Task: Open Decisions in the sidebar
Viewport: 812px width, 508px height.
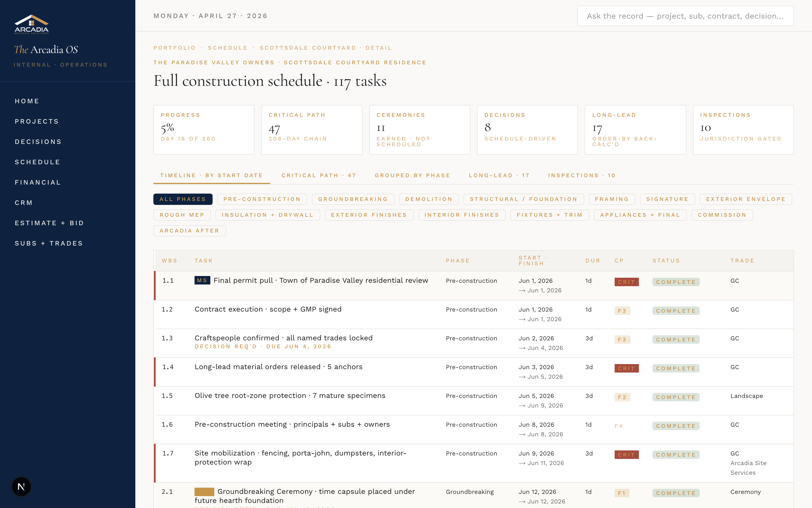Action: pyautogui.click(x=38, y=142)
